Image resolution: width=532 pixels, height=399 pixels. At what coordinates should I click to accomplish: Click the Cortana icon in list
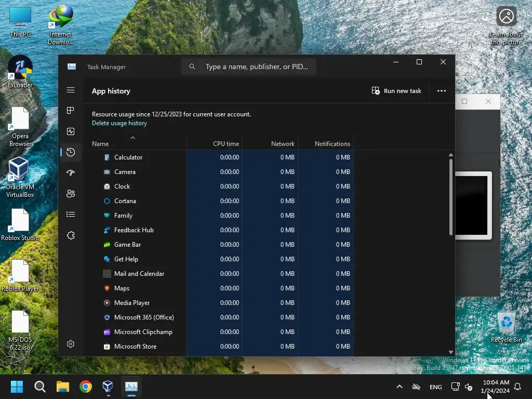click(x=107, y=201)
